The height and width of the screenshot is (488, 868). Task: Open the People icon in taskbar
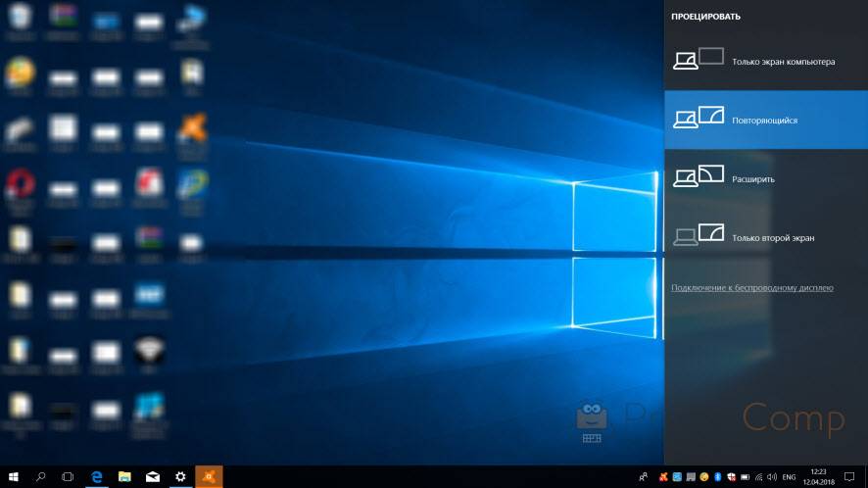click(x=643, y=476)
